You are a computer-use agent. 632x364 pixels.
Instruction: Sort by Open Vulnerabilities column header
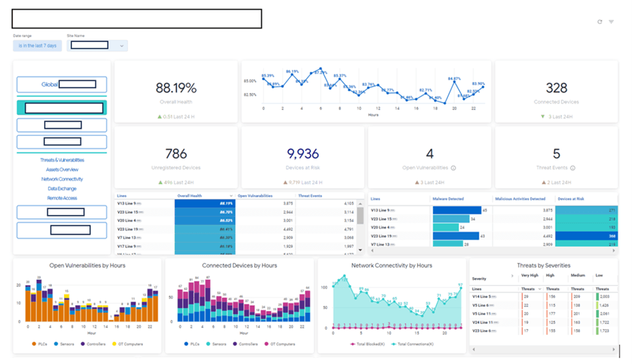point(255,196)
